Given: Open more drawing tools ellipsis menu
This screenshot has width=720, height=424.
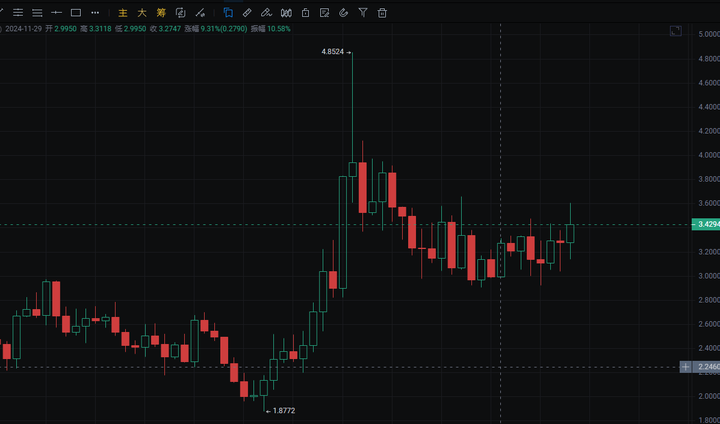Looking at the screenshot, I should point(95,13).
